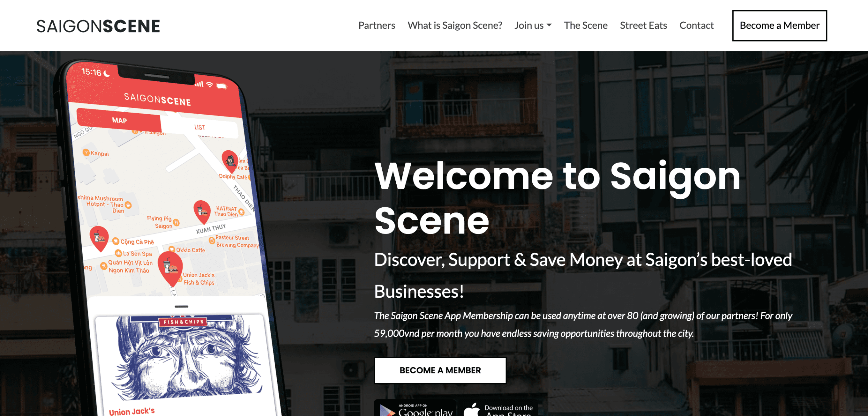The image size is (868, 416).
Task: Switch to LIST view in phone mockup
Action: click(x=199, y=127)
